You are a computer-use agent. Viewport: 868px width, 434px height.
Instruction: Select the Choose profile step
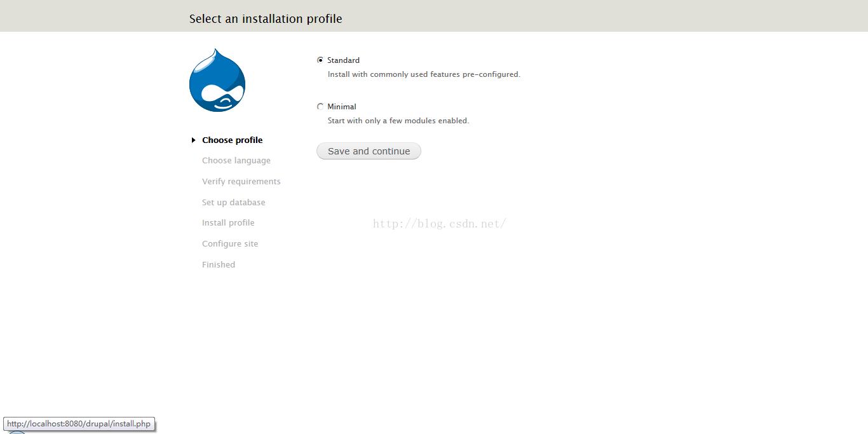pyautogui.click(x=232, y=140)
